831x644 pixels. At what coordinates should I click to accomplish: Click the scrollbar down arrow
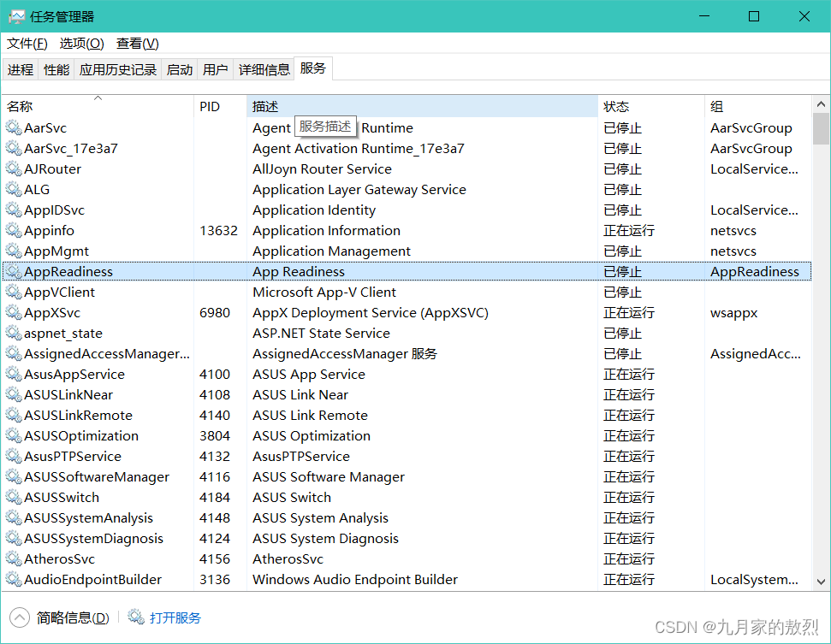click(x=821, y=582)
